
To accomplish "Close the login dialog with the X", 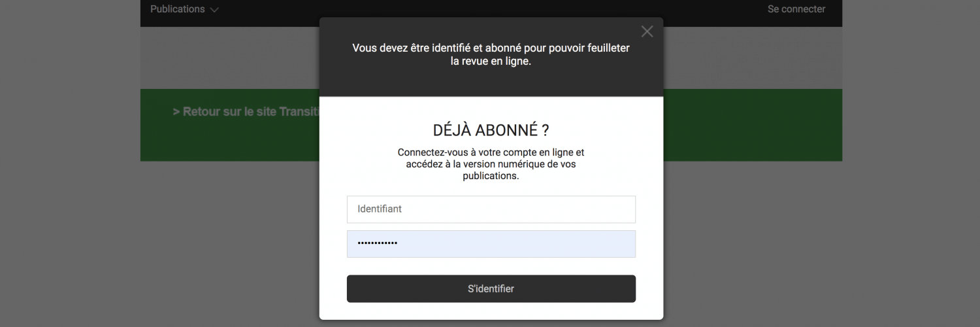I will tap(647, 31).
